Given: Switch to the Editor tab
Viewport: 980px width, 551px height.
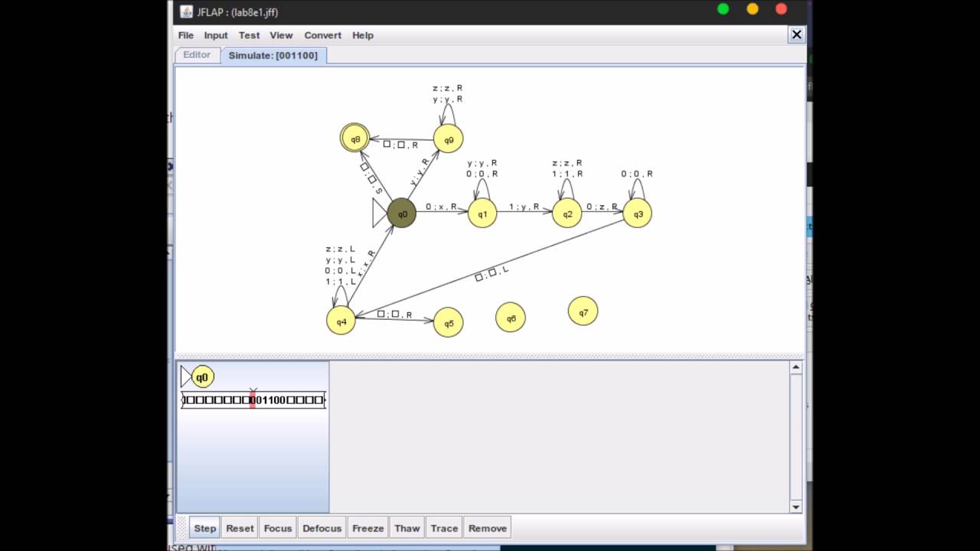Looking at the screenshot, I should 197,55.
